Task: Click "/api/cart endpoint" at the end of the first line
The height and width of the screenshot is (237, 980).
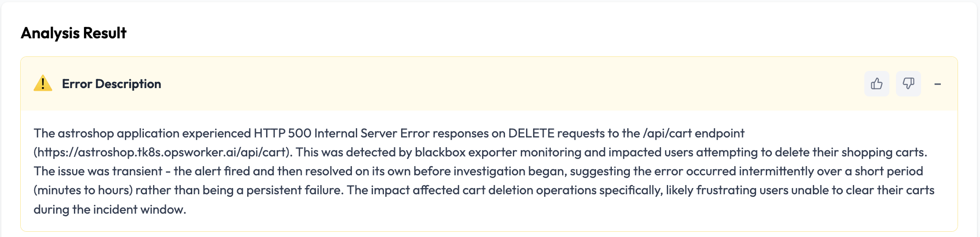Action: point(694,133)
